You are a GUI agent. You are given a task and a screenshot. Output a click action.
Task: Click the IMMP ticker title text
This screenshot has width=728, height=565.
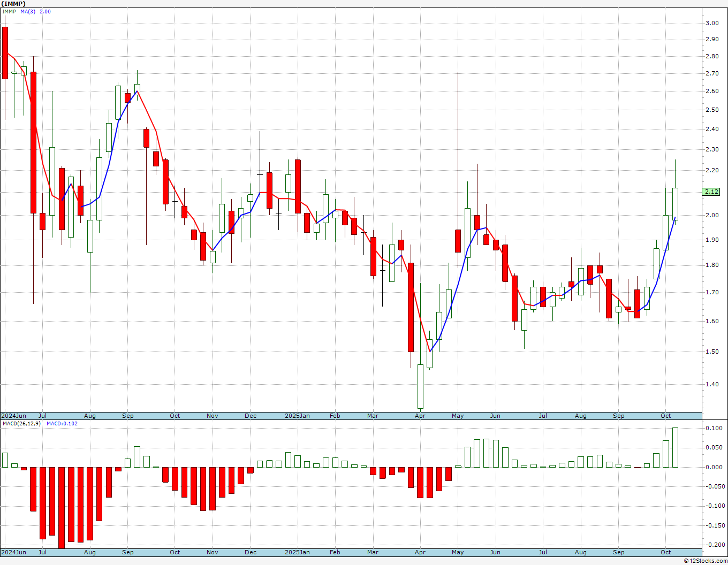click(13, 3)
